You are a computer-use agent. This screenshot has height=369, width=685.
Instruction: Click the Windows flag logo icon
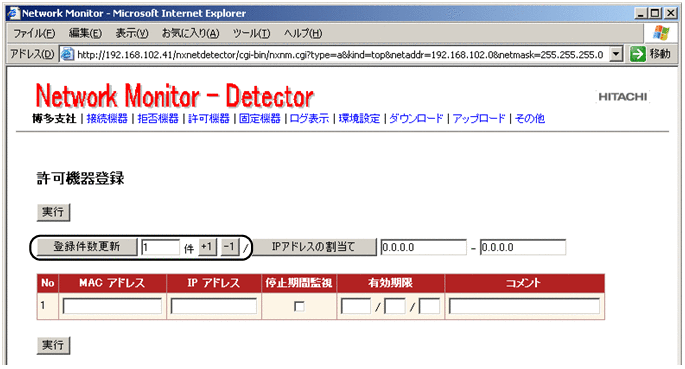661,33
